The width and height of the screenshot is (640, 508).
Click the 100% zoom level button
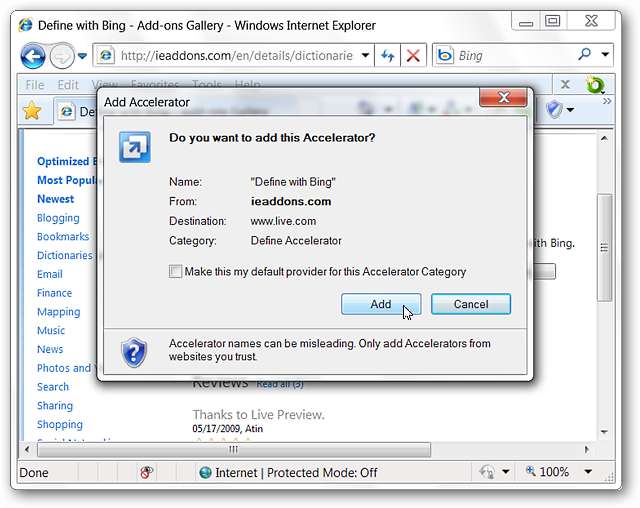(547, 472)
